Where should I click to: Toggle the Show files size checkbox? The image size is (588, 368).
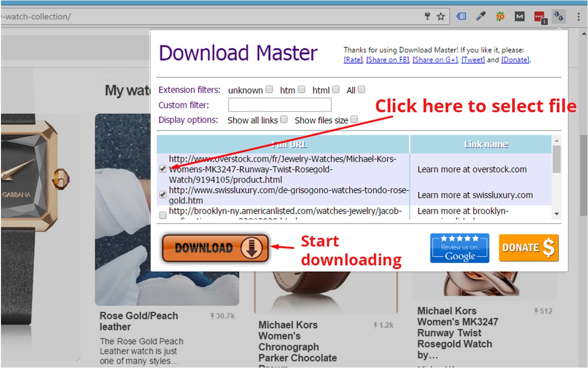354,120
